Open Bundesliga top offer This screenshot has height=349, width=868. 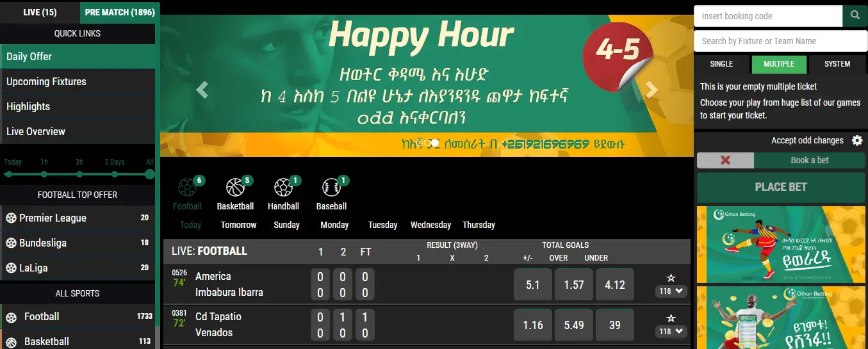pyautogui.click(x=78, y=243)
